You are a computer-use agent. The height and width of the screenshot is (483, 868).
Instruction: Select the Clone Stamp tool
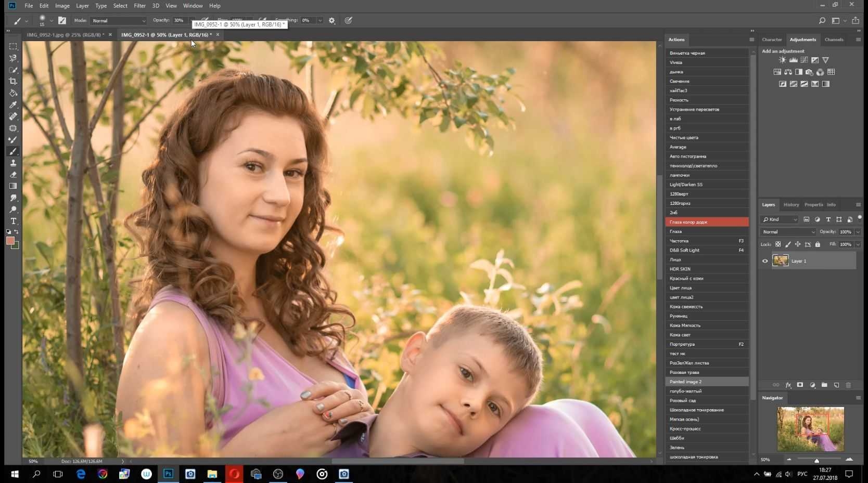13,163
